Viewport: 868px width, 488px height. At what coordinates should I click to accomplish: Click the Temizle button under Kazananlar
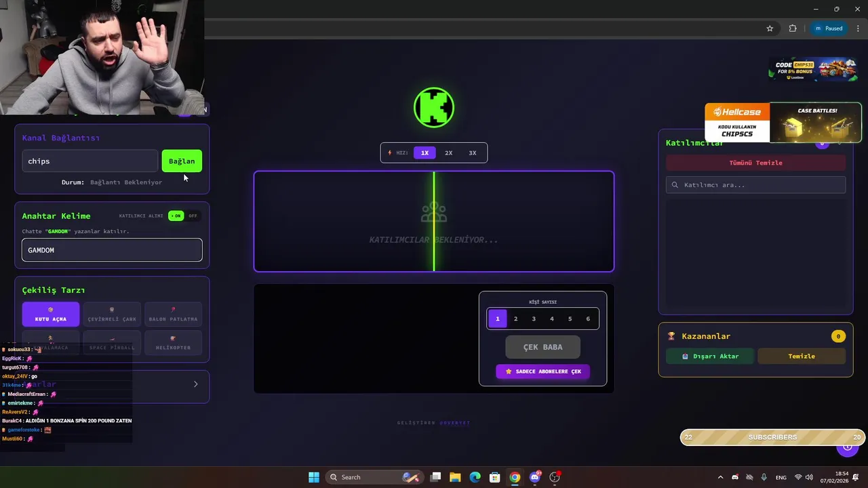[802, 357]
